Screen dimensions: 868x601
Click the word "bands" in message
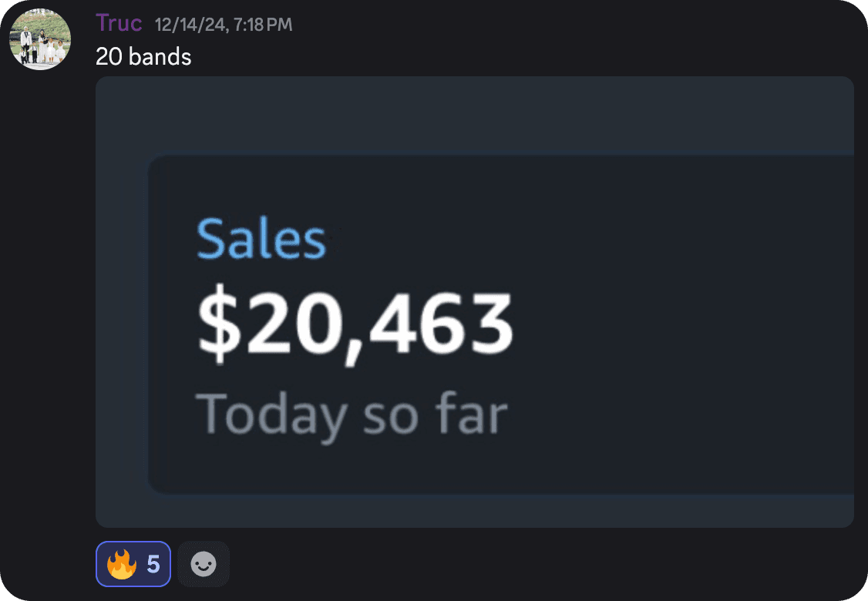pyautogui.click(x=160, y=56)
